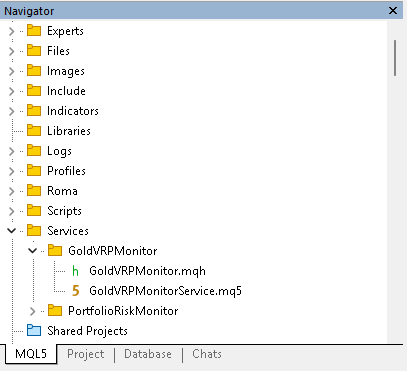The image size is (407, 371).
Task: Select the GoldVRPMonitorService.mq5 file
Action: coord(165,291)
